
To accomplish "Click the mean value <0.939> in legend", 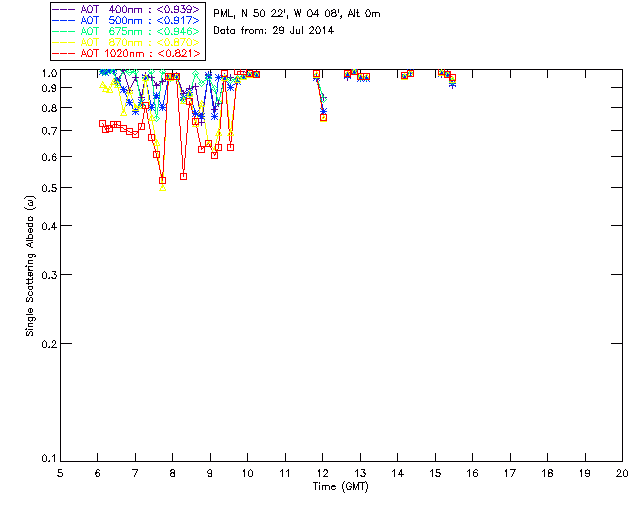I will pos(178,9).
